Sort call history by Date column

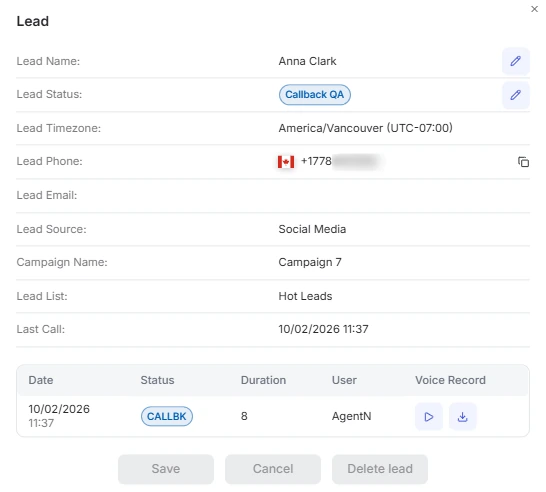(x=41, y=380)
